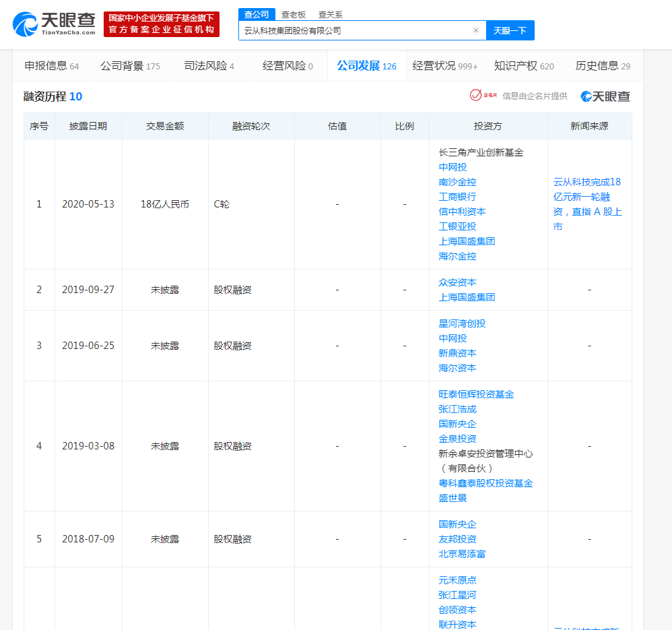672x630 pixels.
Task: Open investor link 张江星河
Action: (457, 595)
